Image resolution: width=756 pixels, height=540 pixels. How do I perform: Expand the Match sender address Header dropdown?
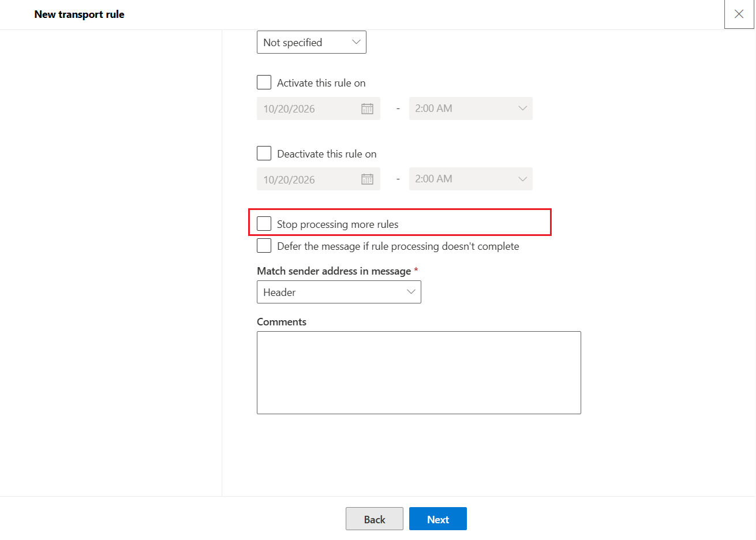pos(339,292)
